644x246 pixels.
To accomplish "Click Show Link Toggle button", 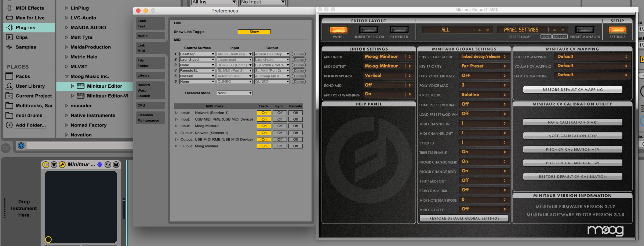I will (254, 32).
